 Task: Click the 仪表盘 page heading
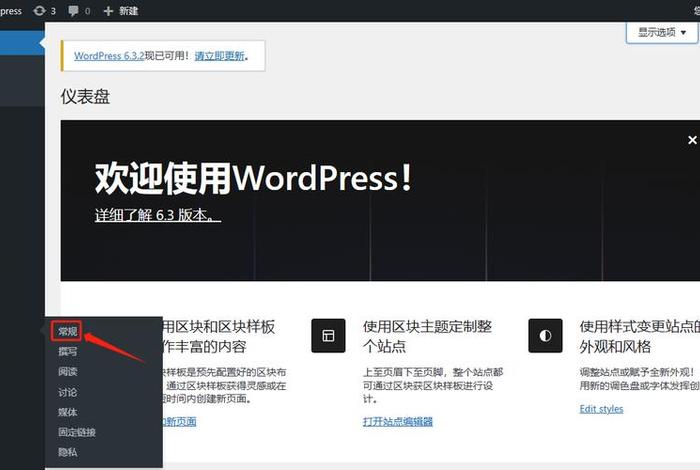pyautogui.click(x=85, y=97)
